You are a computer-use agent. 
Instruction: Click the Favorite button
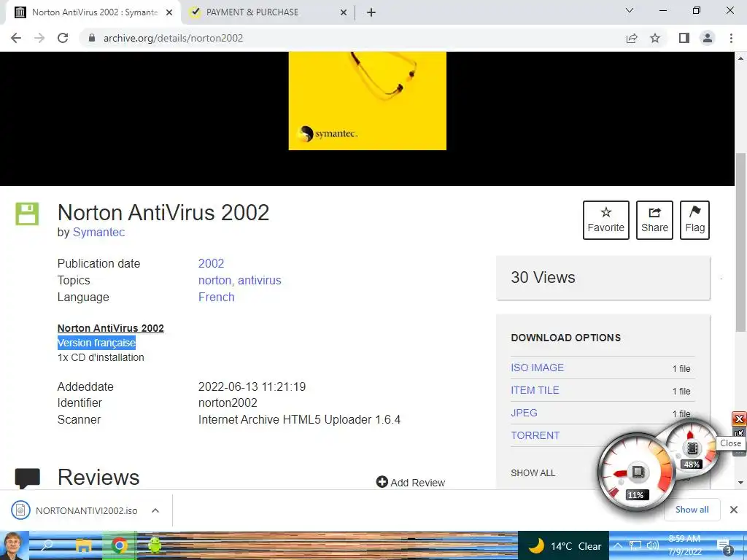606,220
